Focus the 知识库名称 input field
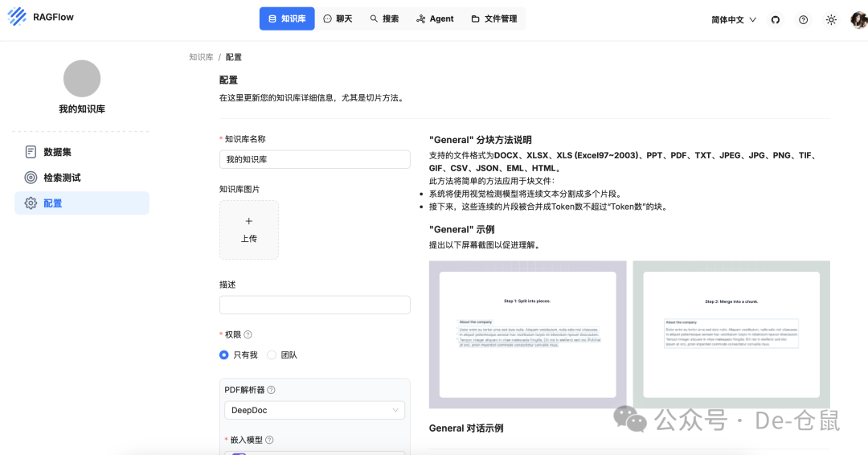The height and width of the screenshot is (455, 868). click(x=314, y=159)
